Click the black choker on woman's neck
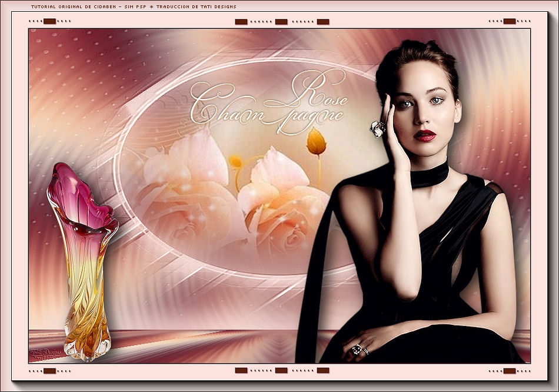 pyautogui.click(x=430, y=175)
